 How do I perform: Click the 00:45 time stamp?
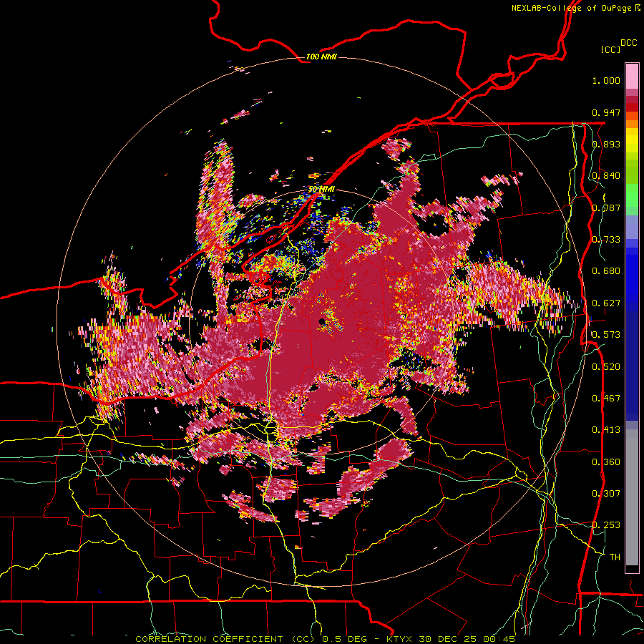pyautogui.click(x=498, y=639)
